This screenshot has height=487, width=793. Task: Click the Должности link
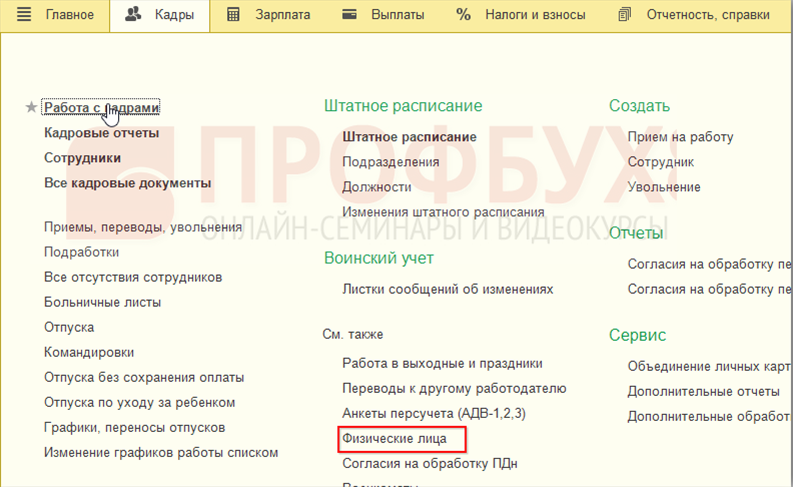[376, 187]
